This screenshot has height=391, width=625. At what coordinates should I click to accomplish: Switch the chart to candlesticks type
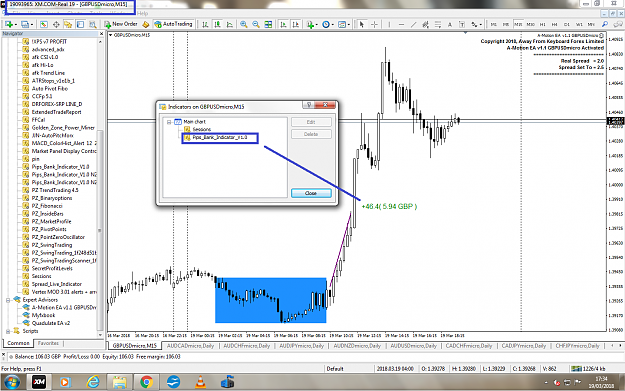(217, 24)
